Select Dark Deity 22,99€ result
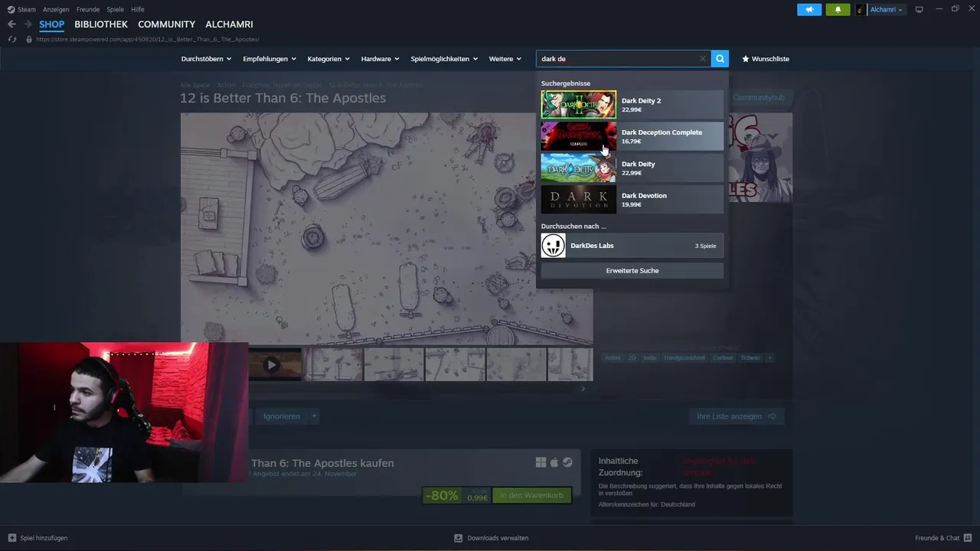The image size is (980, 551). (632, 168)
